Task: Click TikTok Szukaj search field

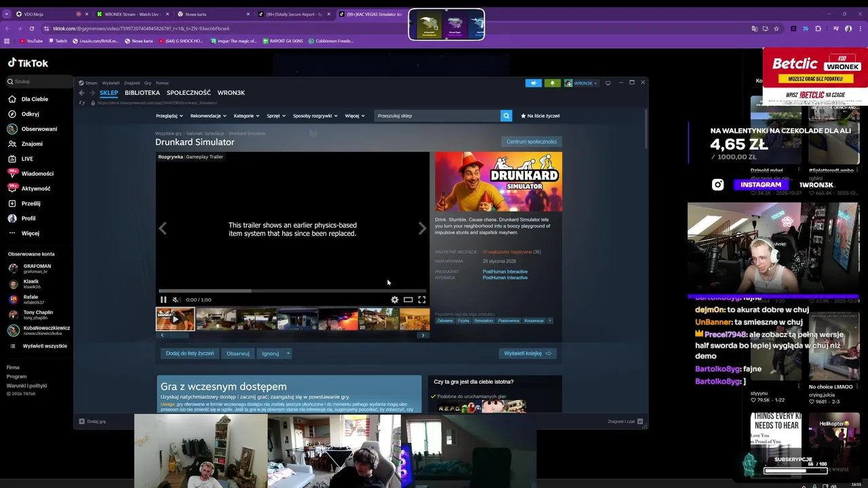Action: pyautogui.click(x=39, y=81)
